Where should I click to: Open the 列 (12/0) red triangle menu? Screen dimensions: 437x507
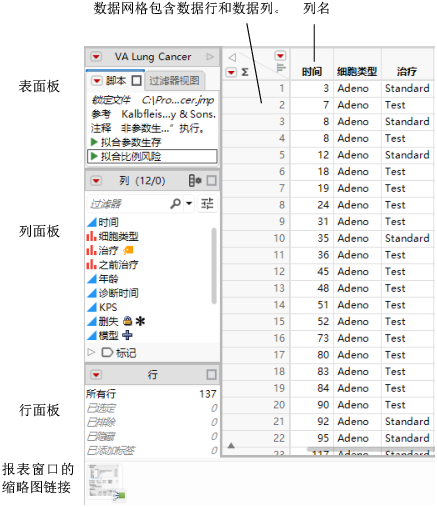[x=96, y=181]
